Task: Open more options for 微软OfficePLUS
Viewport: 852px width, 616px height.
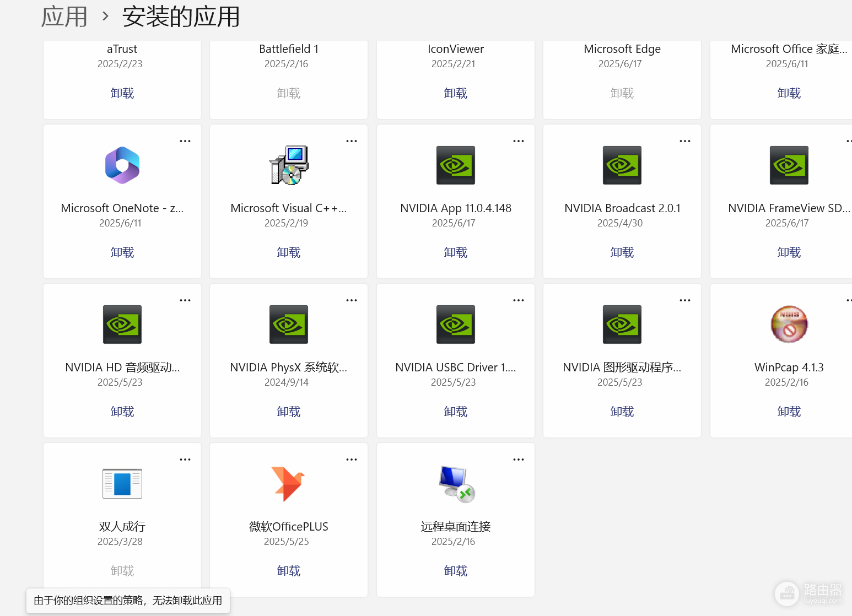Action: click(x=352, y=460)
